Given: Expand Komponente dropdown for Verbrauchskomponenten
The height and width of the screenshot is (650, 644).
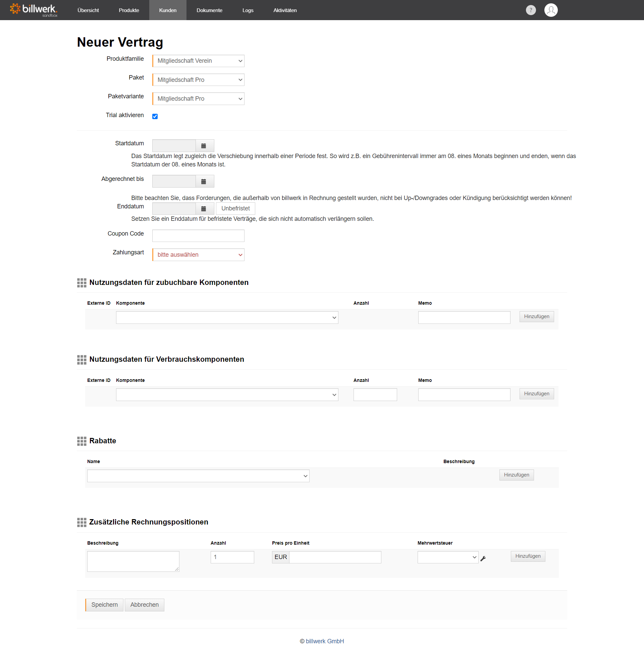Looking at the screenshot, I should coord(227,395).
